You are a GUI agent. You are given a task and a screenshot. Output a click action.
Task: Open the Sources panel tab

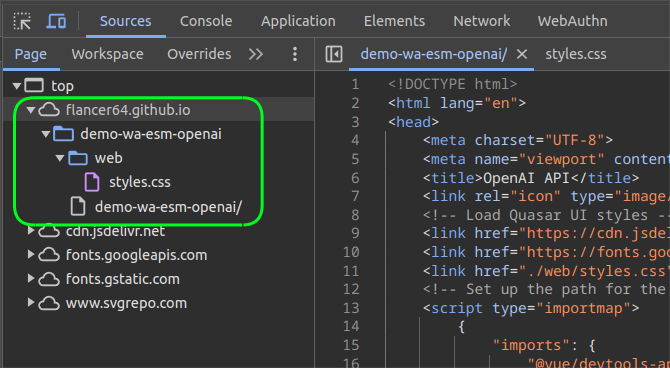(126, 21)
